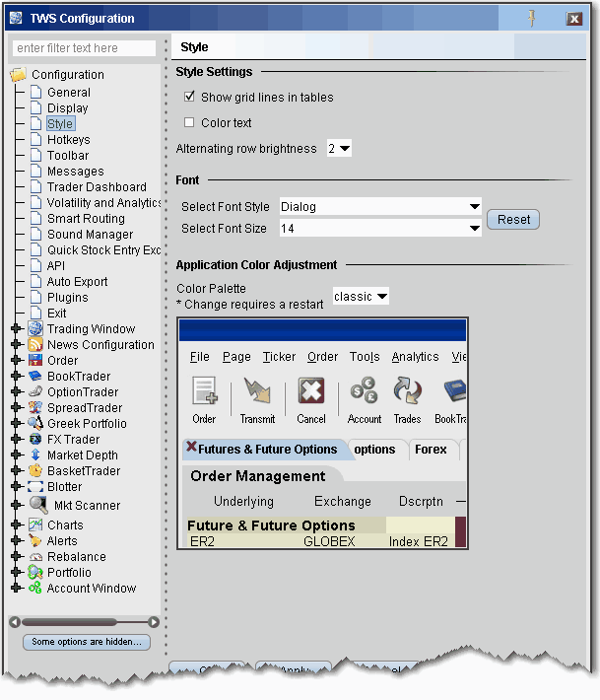
Task: Click the BookTrader book icon in tree
Action: click(x=35, y=376)
